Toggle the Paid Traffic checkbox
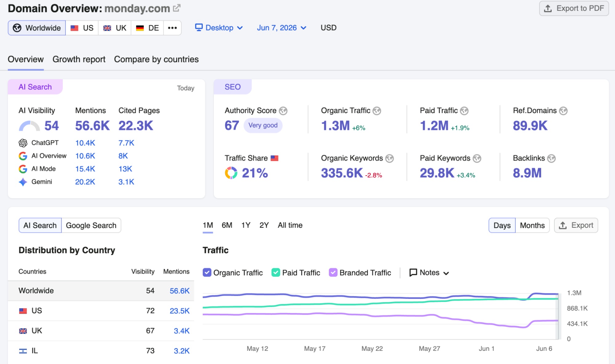This screenshot has height=364, width=615. 276,273
